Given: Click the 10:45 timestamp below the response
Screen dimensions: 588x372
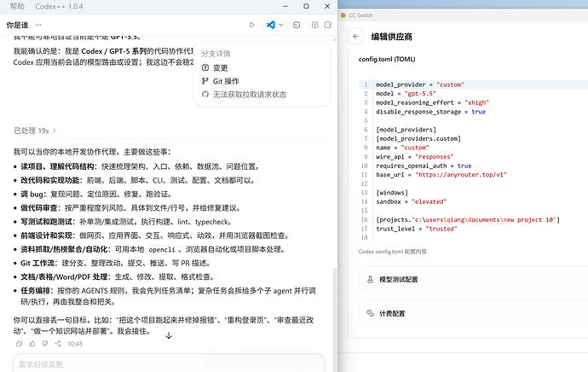Looking at the screenshot, I should tap(75, 344).
